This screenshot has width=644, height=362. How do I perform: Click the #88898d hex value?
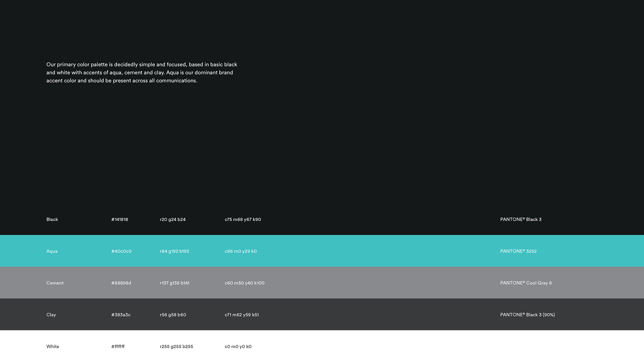tap(121, 283)
